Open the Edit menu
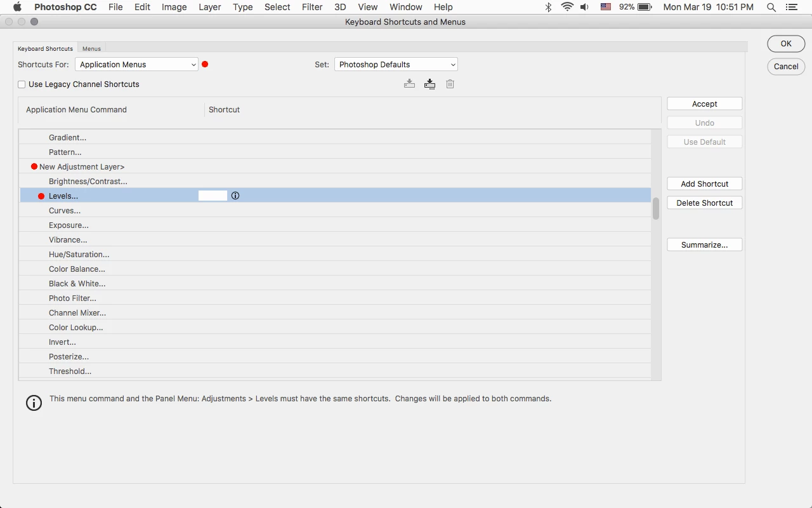Screen dimensions: 812x508 tap(142, 7)
